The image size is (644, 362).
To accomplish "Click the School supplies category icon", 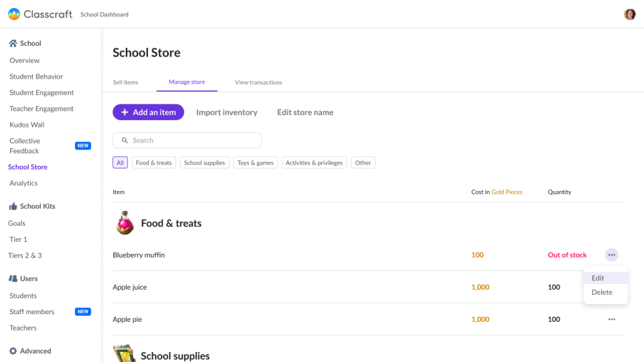I will point(125,353).
